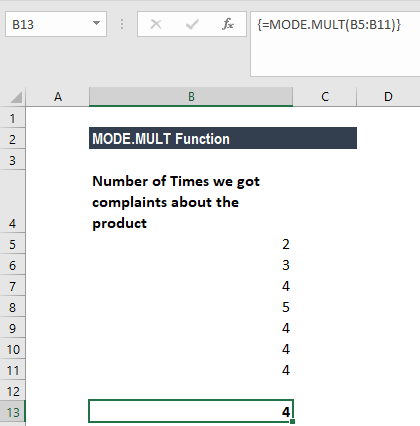Viewport: 420px width, 426px height.
Task: Select column D header
Action: [x=388, y=97]
